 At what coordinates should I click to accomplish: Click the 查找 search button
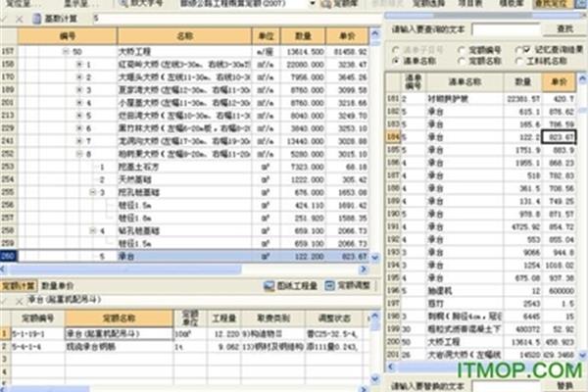564,28
